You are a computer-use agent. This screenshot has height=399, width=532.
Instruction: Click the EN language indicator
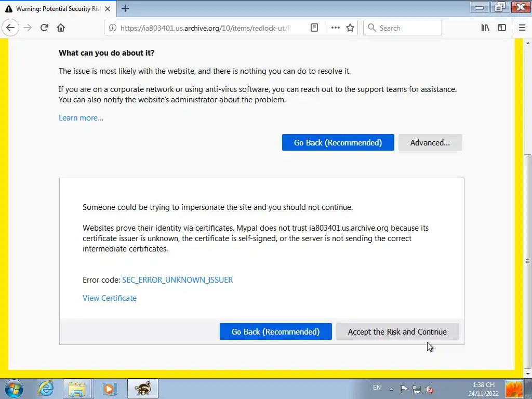[x=377, y=388]
